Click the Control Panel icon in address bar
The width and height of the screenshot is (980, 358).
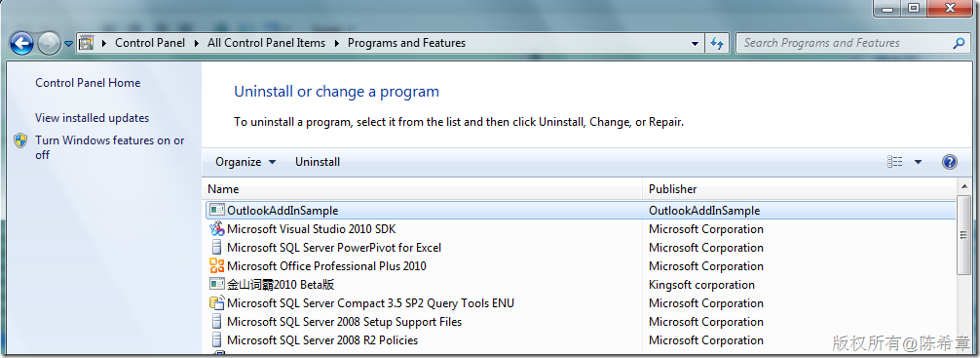tap(87, 43)
